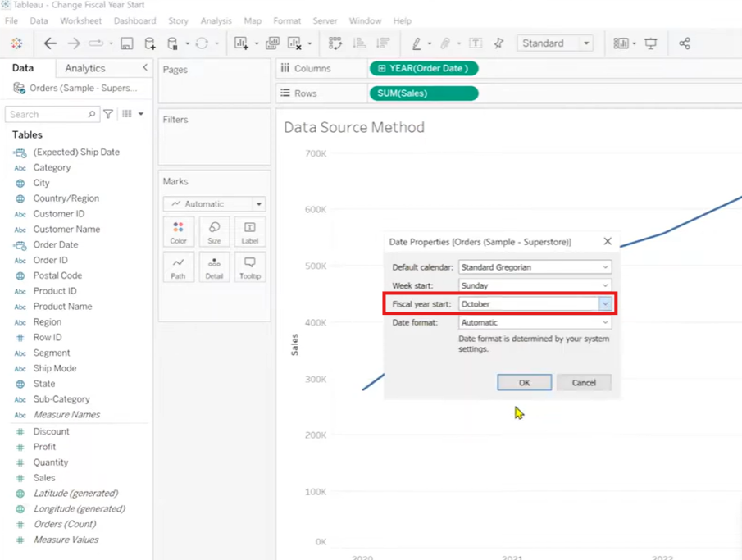Open the Analysis menu
Image resolution: width=742 pixels, height=560 pixels.
[216, 20]
